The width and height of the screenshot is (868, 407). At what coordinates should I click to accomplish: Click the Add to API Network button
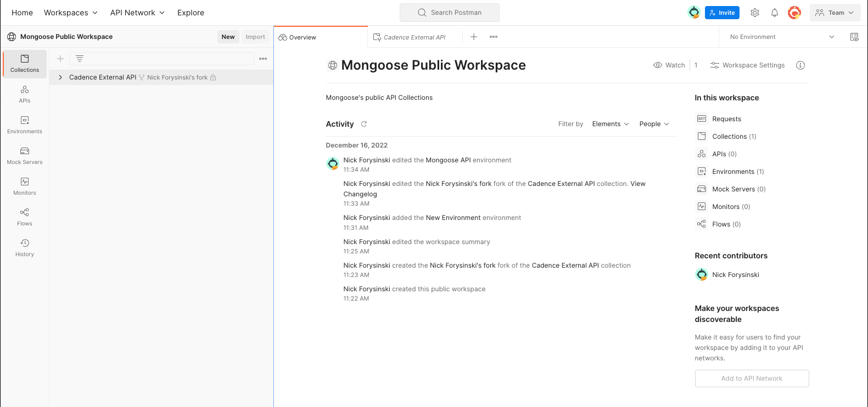[752, 378]
